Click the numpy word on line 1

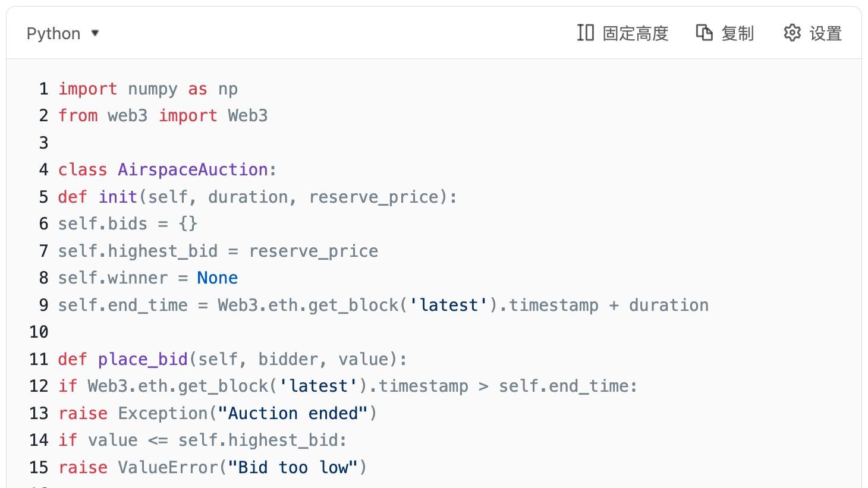pos(153,89)
